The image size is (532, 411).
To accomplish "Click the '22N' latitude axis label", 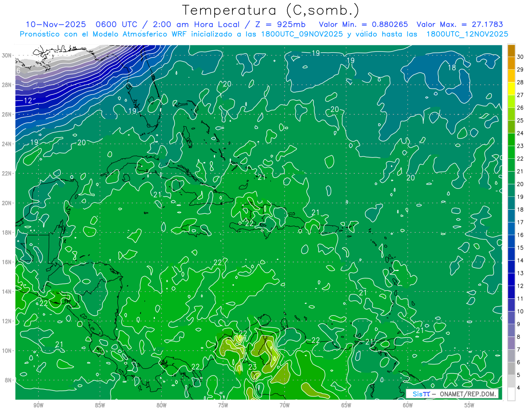I will (8, 173).
